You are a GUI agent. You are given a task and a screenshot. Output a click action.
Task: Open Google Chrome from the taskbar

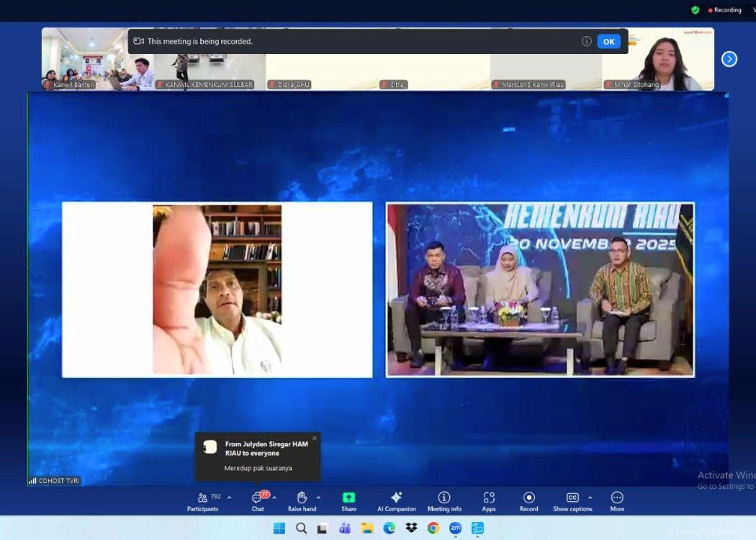(433, 528)
